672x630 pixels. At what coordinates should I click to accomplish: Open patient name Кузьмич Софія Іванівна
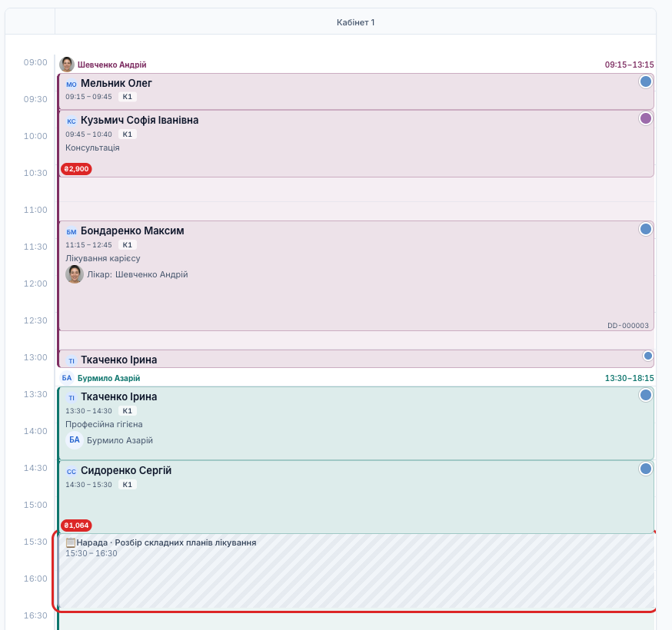[139, 120]
